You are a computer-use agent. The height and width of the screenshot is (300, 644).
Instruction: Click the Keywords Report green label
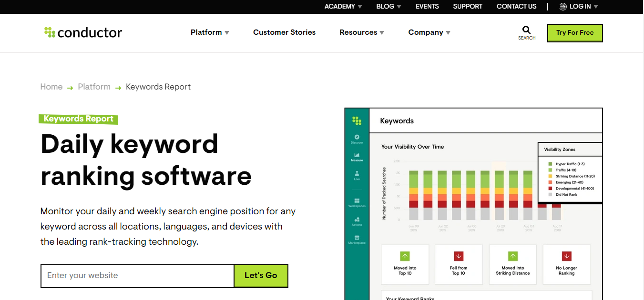click(x=78, y=119)
